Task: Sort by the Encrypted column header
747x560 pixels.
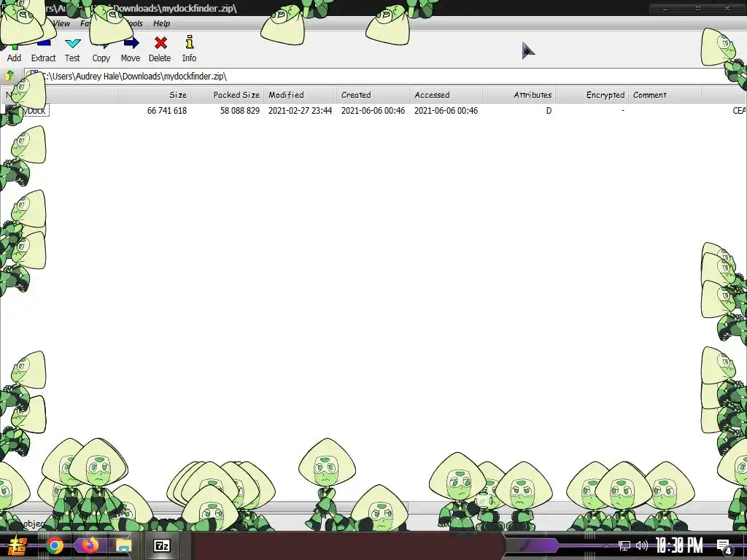Action: pos(592,95)
